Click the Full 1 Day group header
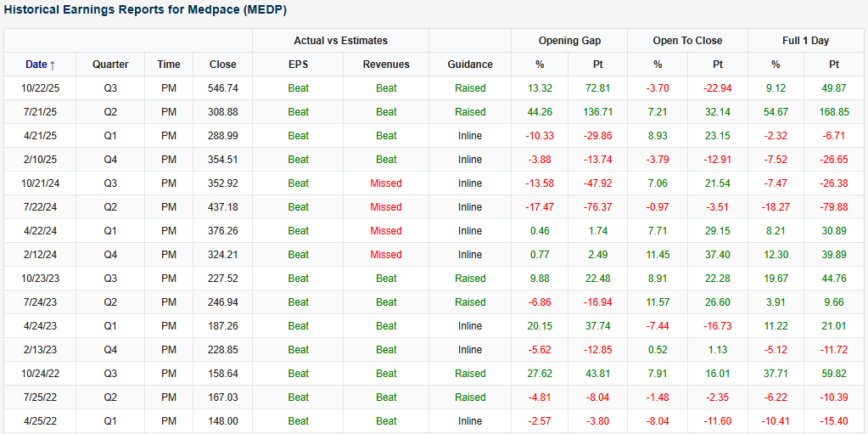This screenshot has width=868, height=434. [x=805, y=40]
